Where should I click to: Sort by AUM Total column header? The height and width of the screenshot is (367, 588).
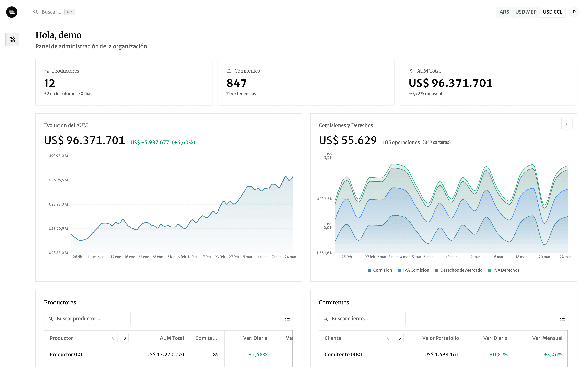pos(171,338)
